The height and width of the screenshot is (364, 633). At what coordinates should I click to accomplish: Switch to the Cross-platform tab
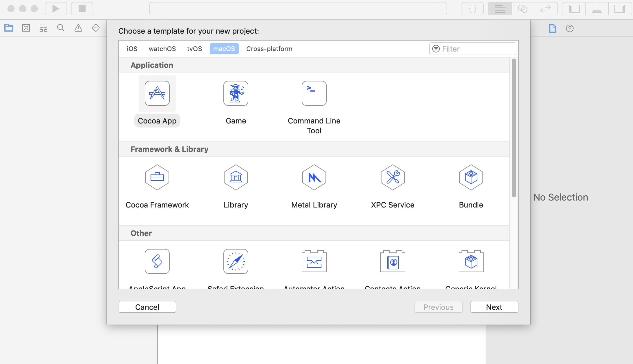click(269, 49)
